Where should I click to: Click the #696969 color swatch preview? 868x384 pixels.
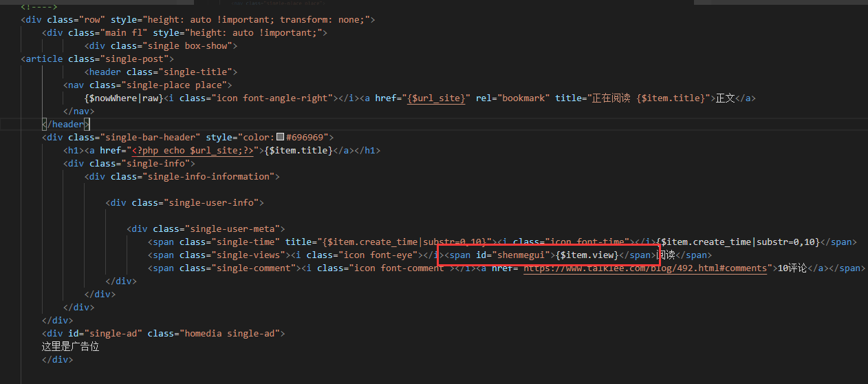pyautogui.click(x=280, y=138)
